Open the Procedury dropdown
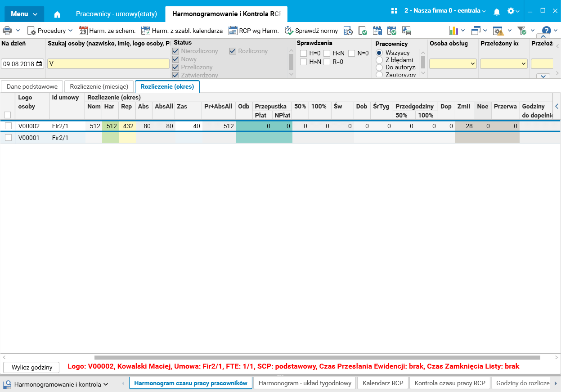561x392 pixels. 50,31
